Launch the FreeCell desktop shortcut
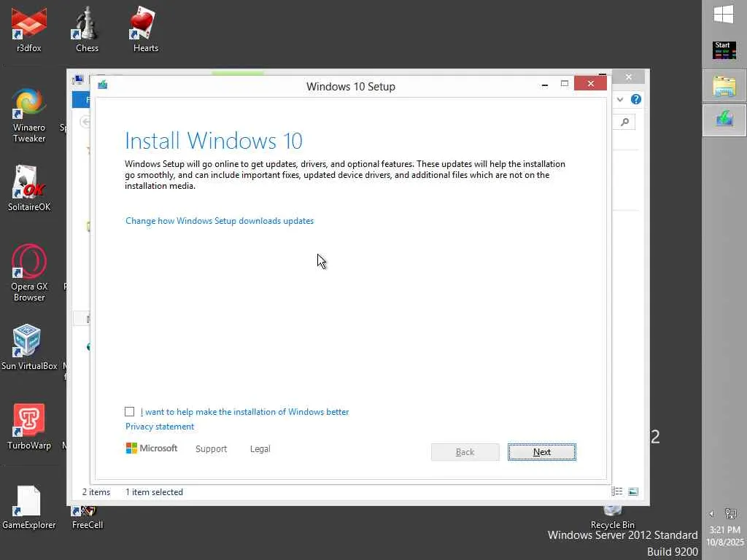This screenshot has width=747, height=560. point(88,518)
